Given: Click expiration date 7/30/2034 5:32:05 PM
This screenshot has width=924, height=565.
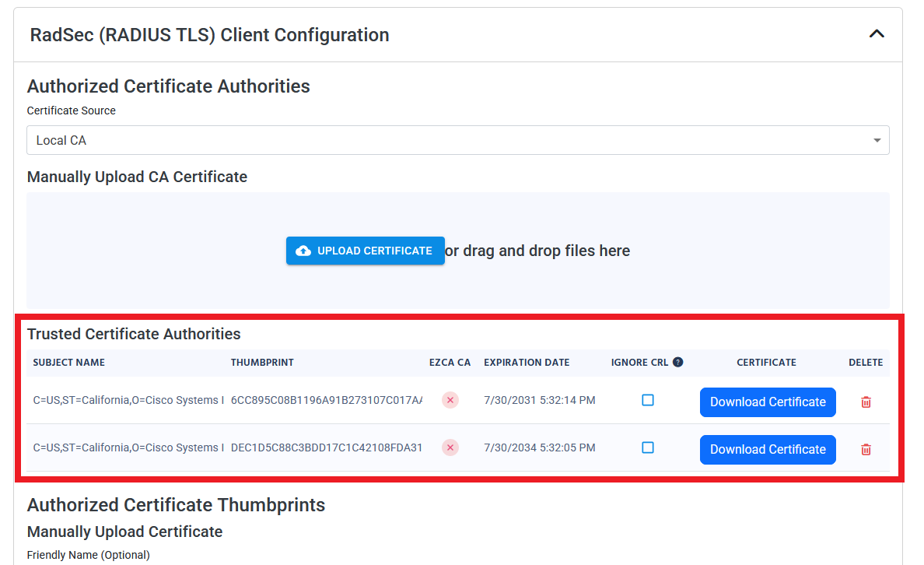Looking at the screenshot, I should (540, 447).
